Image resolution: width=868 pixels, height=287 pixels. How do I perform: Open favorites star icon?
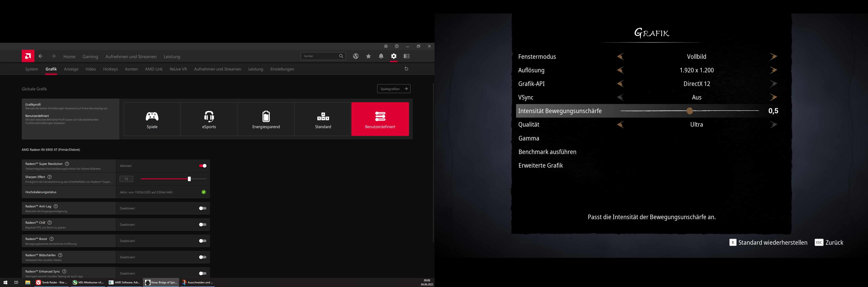coord(368,56)
